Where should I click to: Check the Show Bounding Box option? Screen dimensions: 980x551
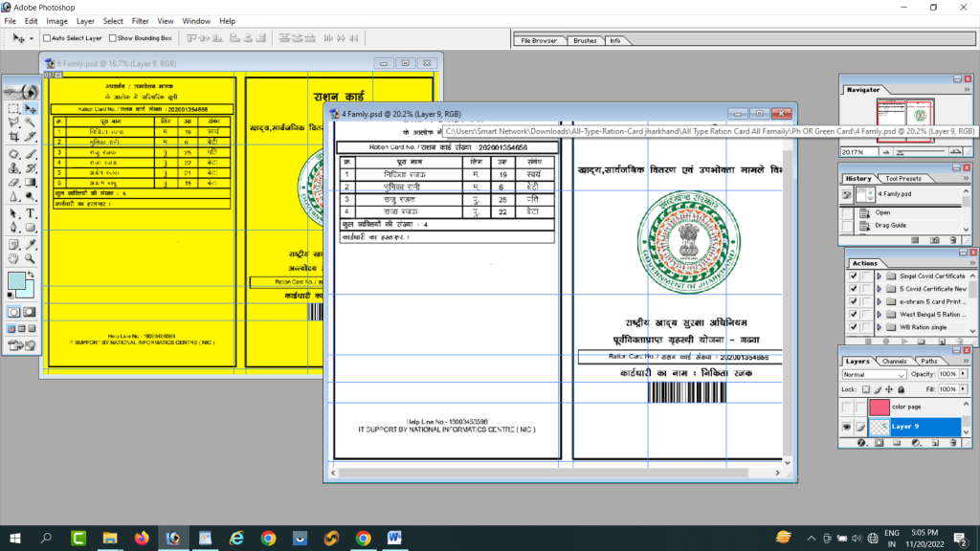111,39
